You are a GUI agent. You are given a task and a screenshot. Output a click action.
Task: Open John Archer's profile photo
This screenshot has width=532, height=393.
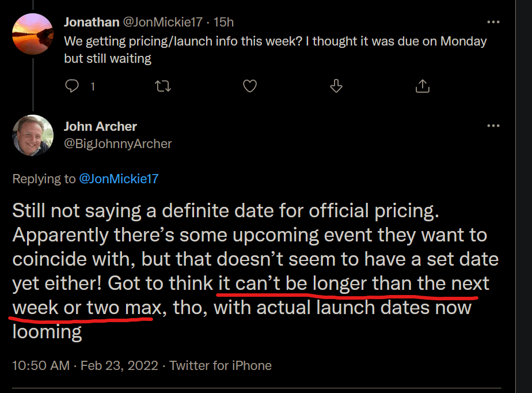[33, 135]
